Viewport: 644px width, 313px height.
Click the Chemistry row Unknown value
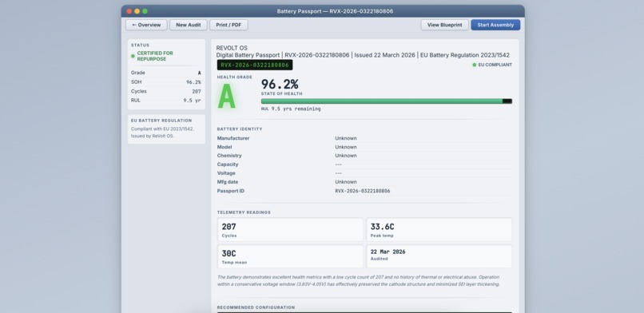click(x=346, y=156)
